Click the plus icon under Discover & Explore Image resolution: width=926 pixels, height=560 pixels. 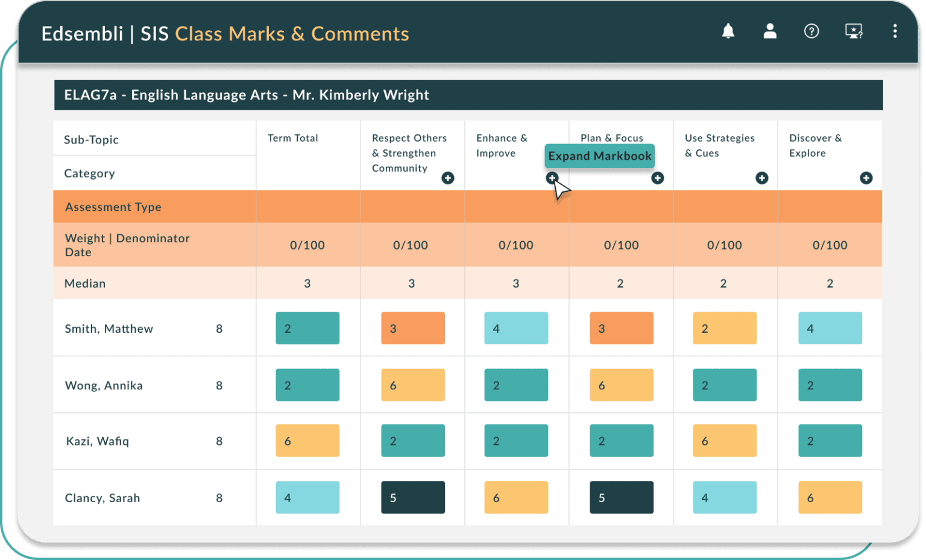coord(866,178)
